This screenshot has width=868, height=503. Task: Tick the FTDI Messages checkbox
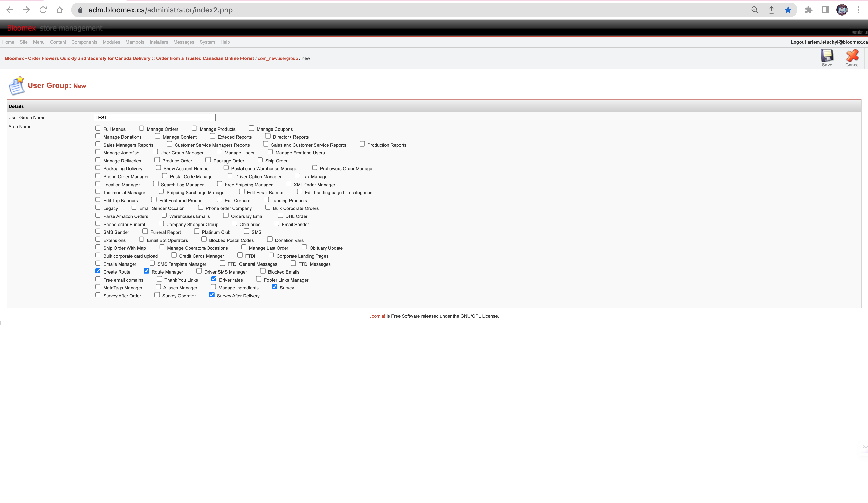point(293,263)
